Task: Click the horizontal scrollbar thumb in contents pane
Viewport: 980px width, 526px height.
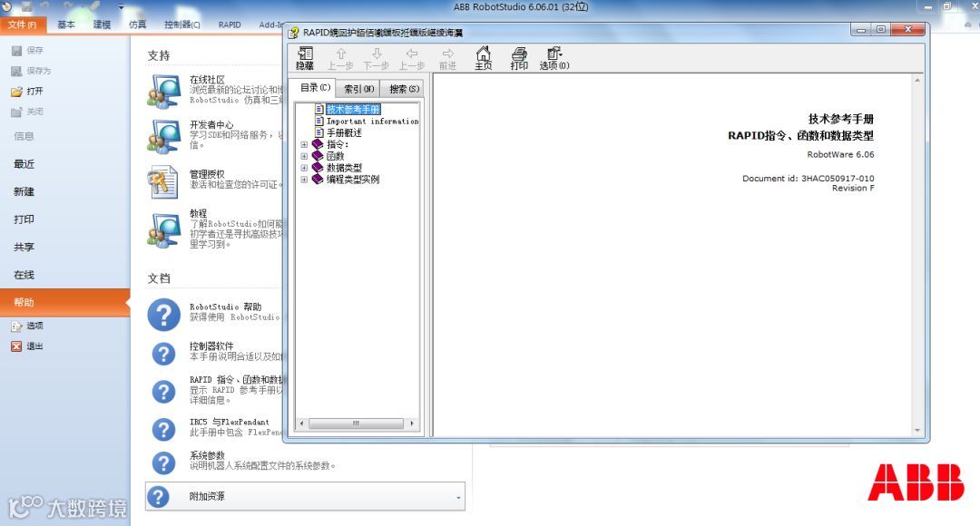Action: click(x=356, y=424)
